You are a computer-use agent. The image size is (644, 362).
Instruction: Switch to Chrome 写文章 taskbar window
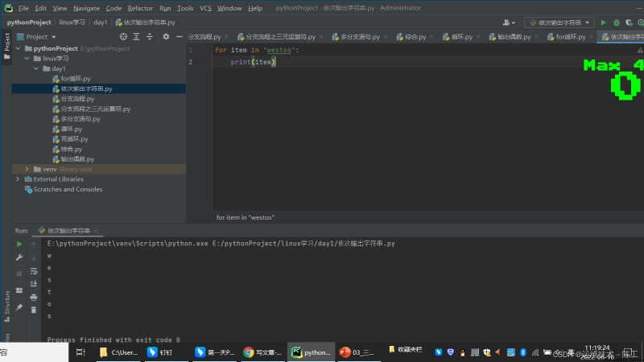pos(262,352)
